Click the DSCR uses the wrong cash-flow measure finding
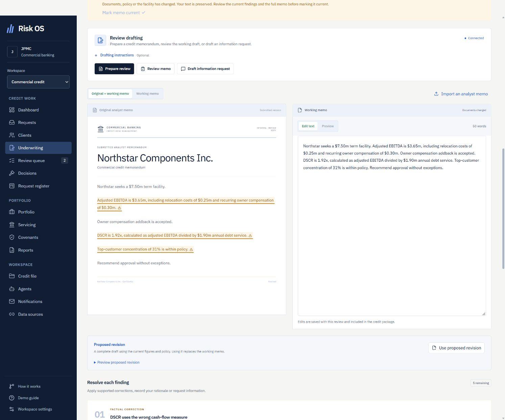Image resolution: width=505 pixels, height=420 pixels. (149, 418)
